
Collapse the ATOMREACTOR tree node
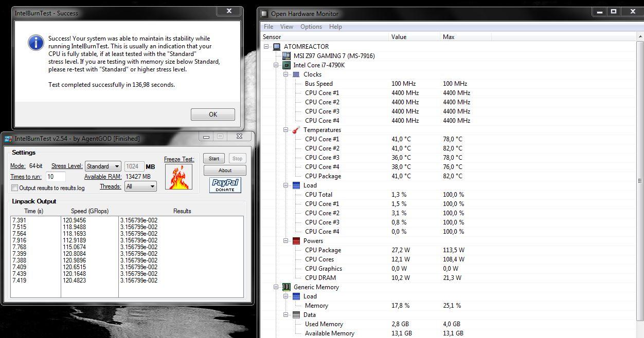(x=266, y=46)
